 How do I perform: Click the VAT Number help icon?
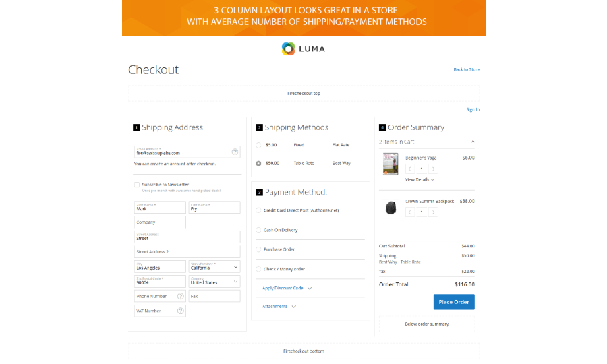tap(180, 311)
